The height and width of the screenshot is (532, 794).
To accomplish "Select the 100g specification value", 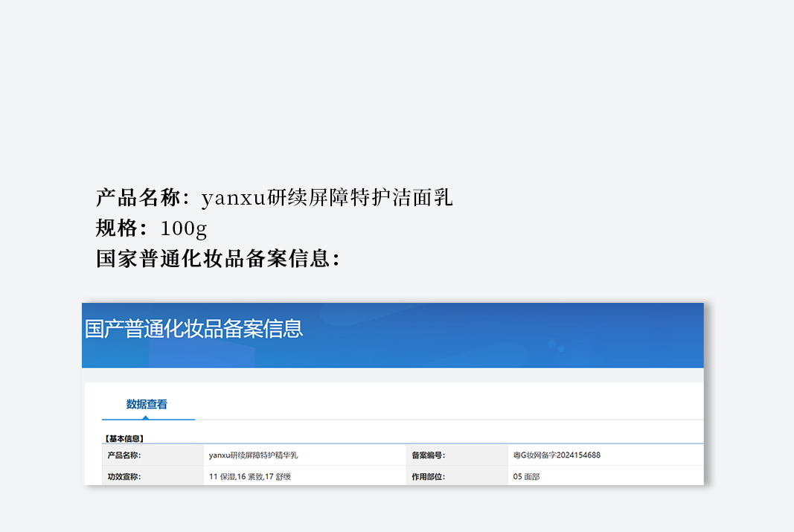I will click(x=183, y=228).
